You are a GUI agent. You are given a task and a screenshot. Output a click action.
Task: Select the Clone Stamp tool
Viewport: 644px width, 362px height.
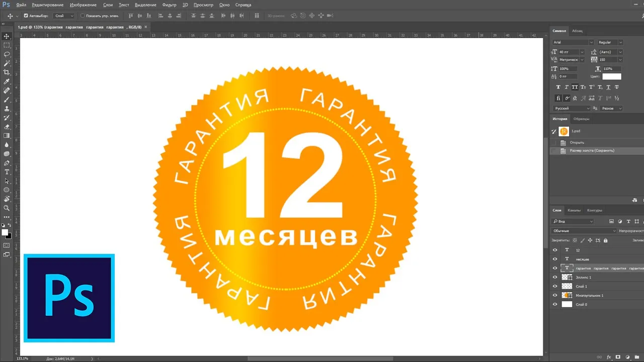click(x=7, y=109)
